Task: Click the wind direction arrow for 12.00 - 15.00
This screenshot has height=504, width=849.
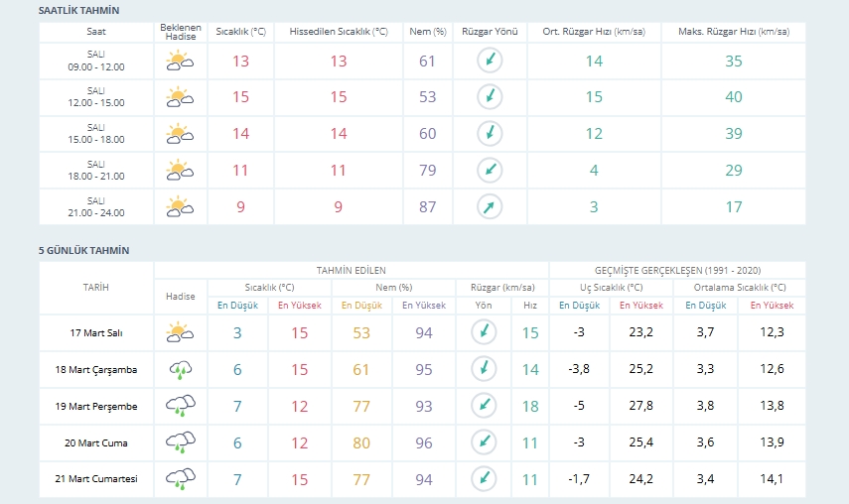Action: coord(489,97)
